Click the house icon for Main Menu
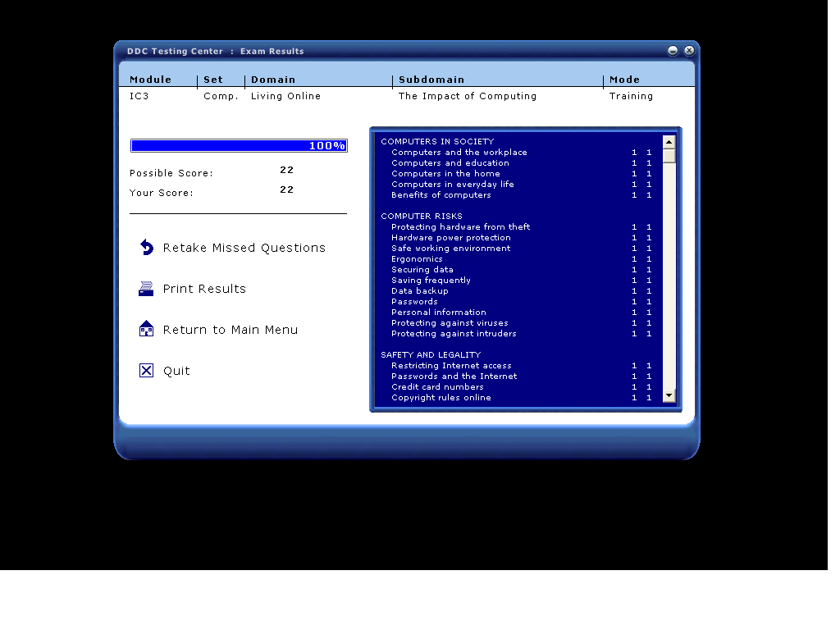Image resolution: width=840 pixels, height=630 pixels. click(146, 329)
